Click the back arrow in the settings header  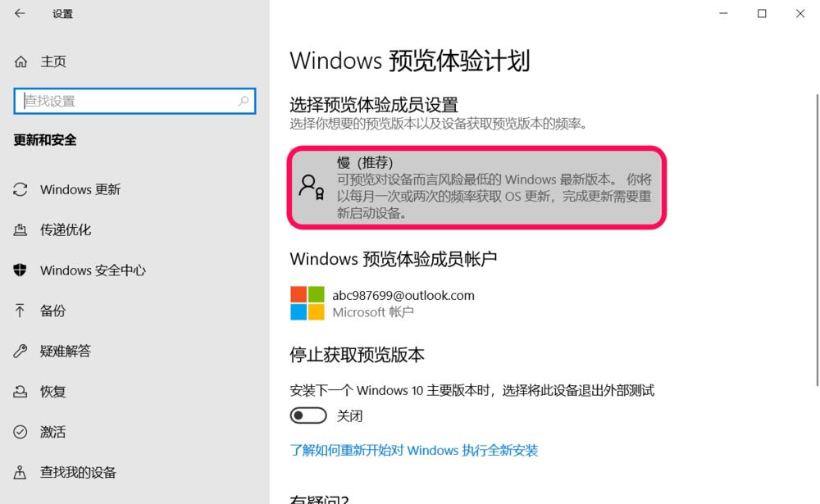pos(20,14)
